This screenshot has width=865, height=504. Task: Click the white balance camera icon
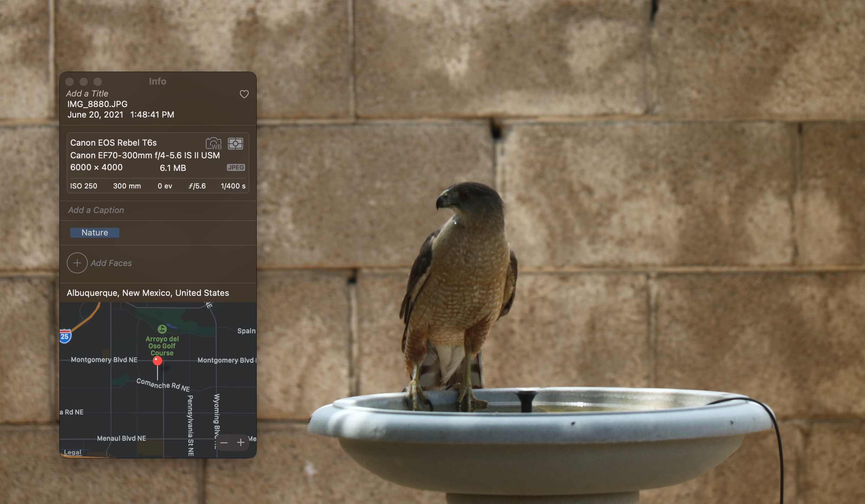click(214, 144)
